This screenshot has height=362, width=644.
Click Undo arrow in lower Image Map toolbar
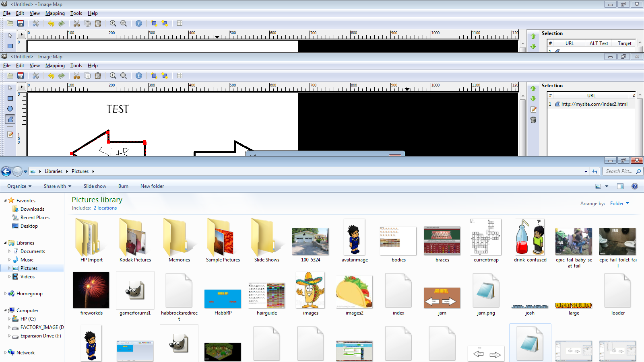tap(51, 76)
